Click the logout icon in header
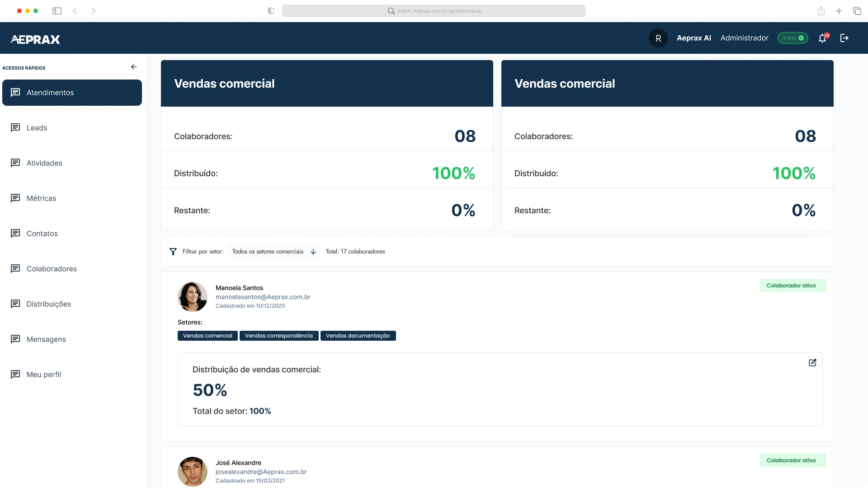This screenshot has width=868, height=488. pos(844,38)
